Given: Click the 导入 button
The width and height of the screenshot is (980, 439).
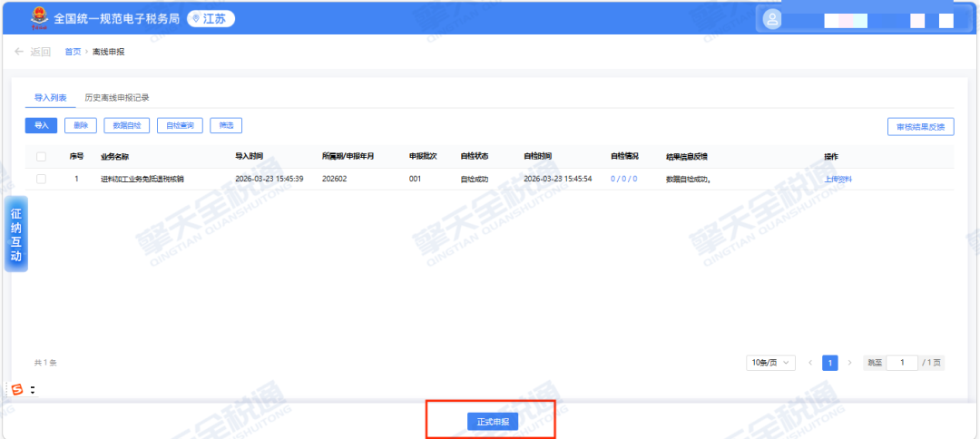Looking at the screenshot, I should pyautogui.click(x=41, y=125).
